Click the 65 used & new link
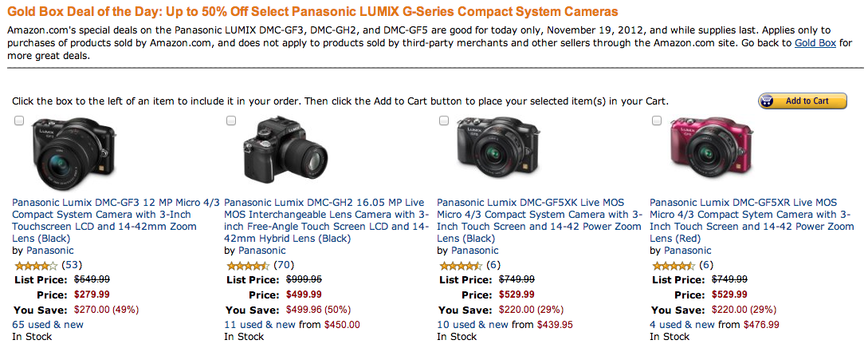Screen dimensions: 868x348 [x=48, y=324]
